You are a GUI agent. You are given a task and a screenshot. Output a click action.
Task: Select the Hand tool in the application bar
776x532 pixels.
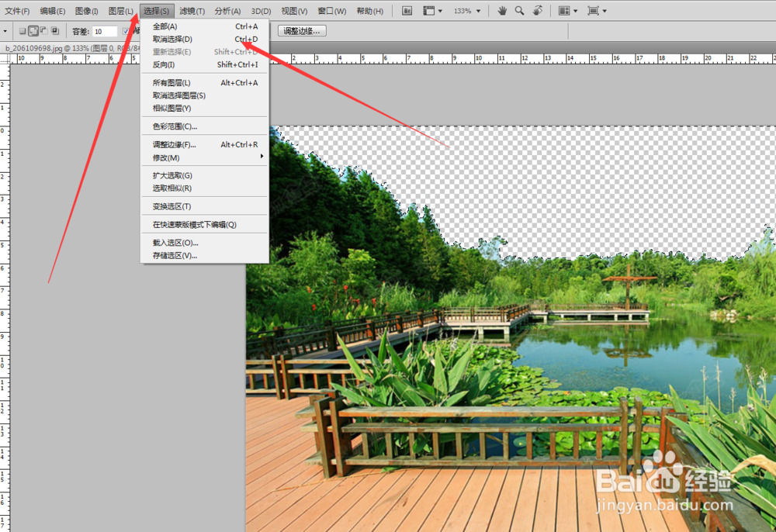click(x=501, y=12)
